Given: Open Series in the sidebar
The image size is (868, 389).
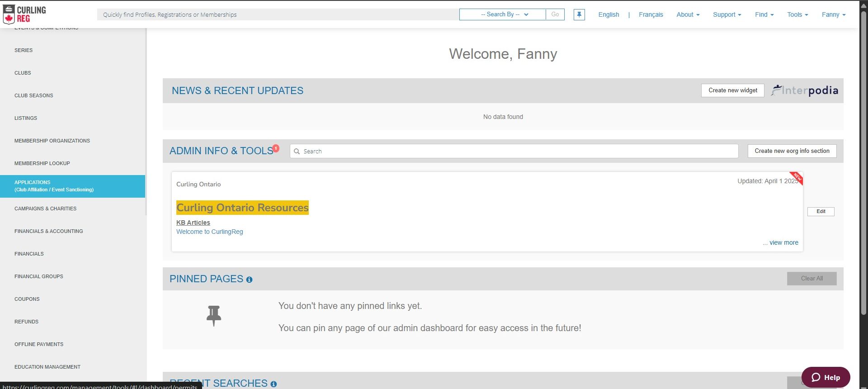Looking at the screenshot, I should (x=72, y=50).
